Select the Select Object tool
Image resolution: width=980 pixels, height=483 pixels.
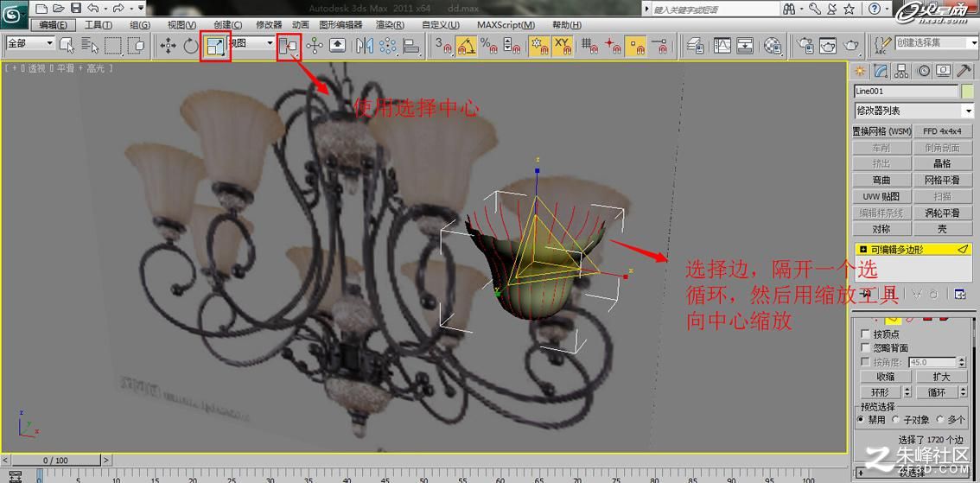coord(67,45)
